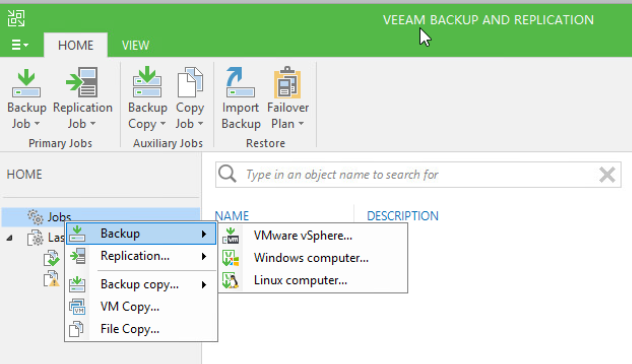Viewport: 632px width, 364px height.
Task: Click the VM Copy menu icon
Action: (77, 307)
